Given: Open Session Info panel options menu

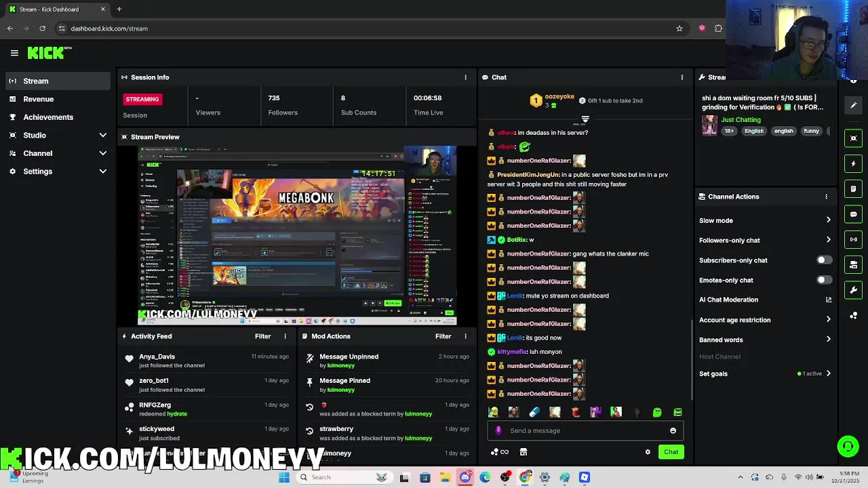Looking at the screenshot, I should click(x=465, y=77).
